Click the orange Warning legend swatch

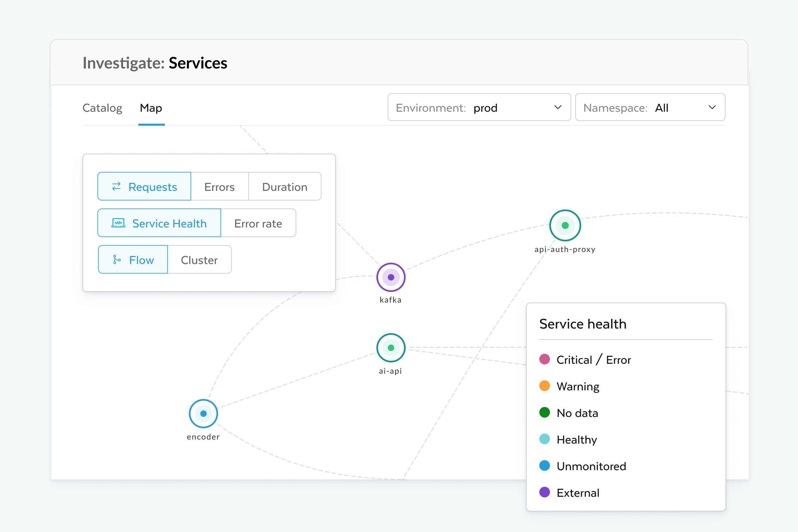[x=545, y=386]
